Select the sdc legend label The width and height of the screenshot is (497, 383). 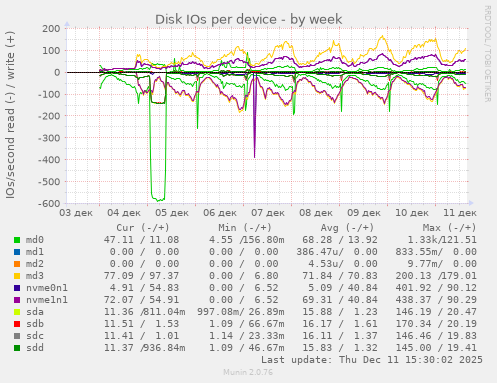tap(35, 336)
